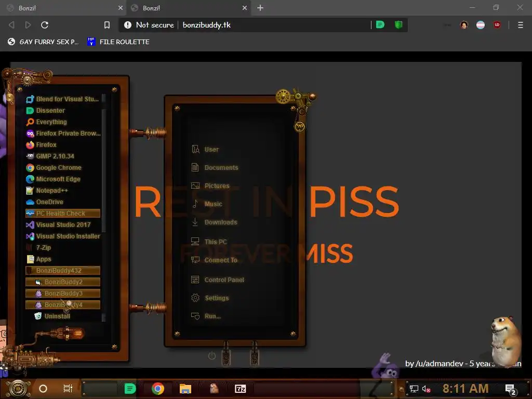Open the browser profile avatar
Screen dimensions: 532x399
464,25
